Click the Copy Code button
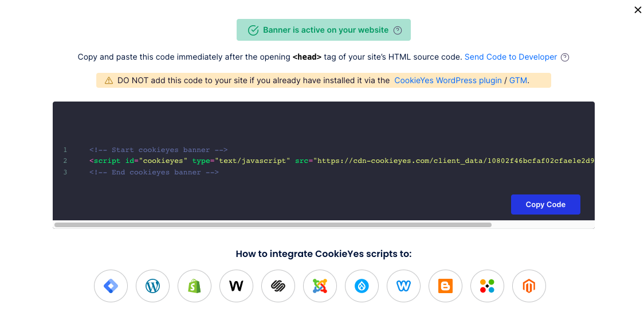The height and width of the screenshot is (335, 644). coord(545,204)
